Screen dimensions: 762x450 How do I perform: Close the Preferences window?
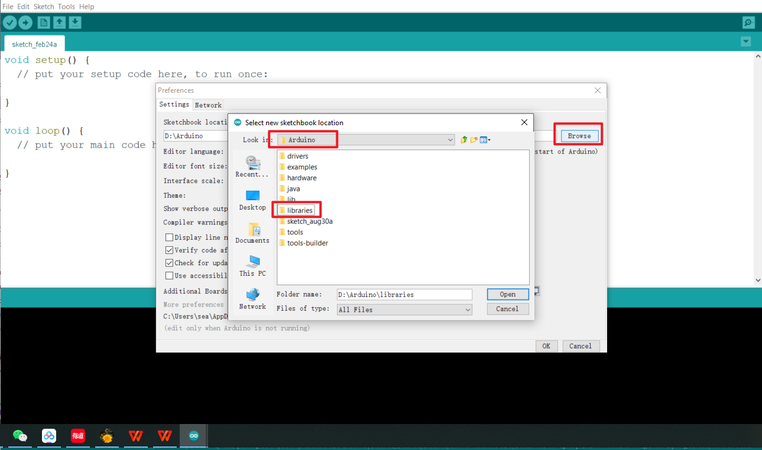pyautogui.click(x=597, y=90)
